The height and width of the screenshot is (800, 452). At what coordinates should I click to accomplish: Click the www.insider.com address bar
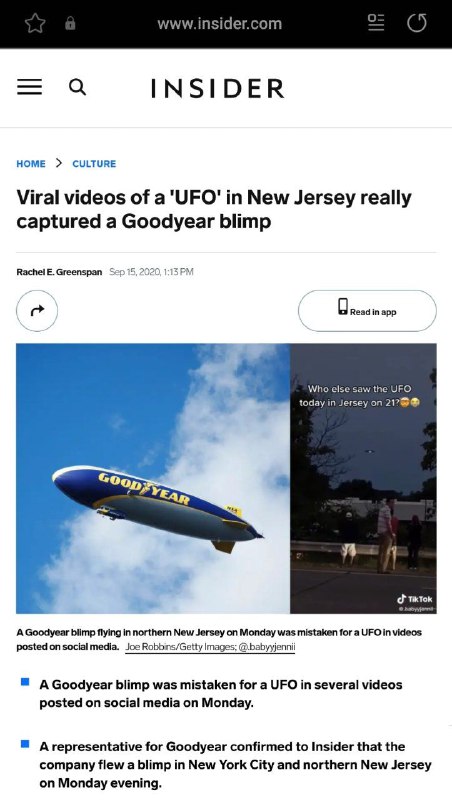click(x=219, y=23)
